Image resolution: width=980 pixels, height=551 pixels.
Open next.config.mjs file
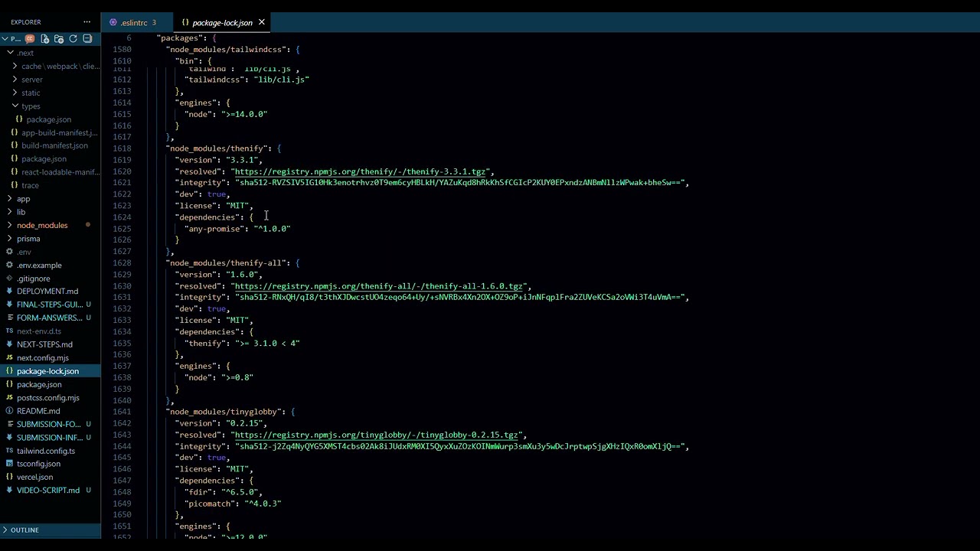coord(42,357)
